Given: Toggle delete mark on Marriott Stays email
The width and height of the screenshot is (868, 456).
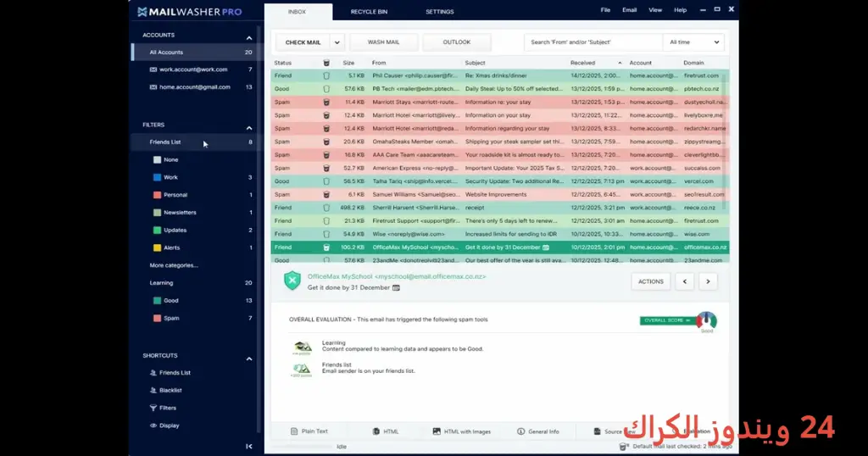Looking at the screenshot, I should 326,103.
